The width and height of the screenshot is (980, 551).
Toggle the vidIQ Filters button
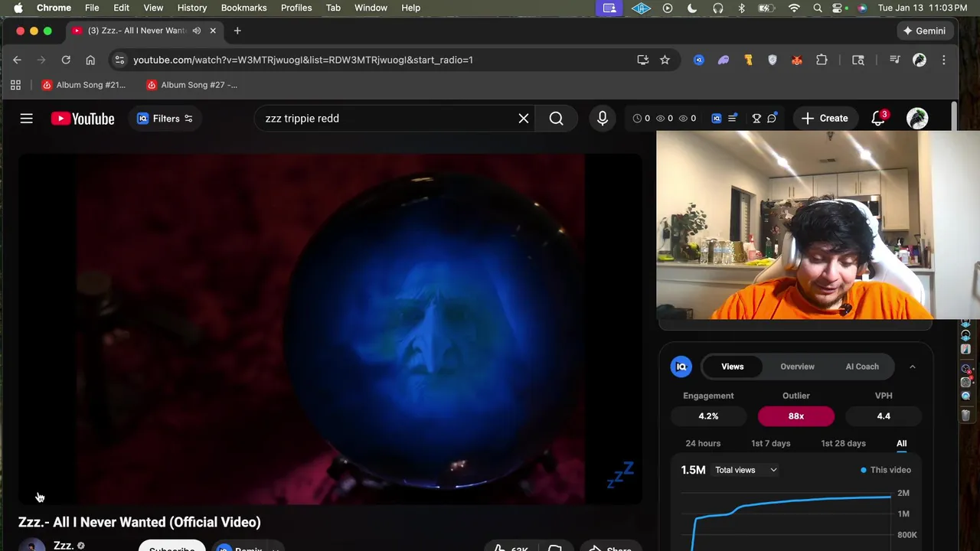coord(165,119)
